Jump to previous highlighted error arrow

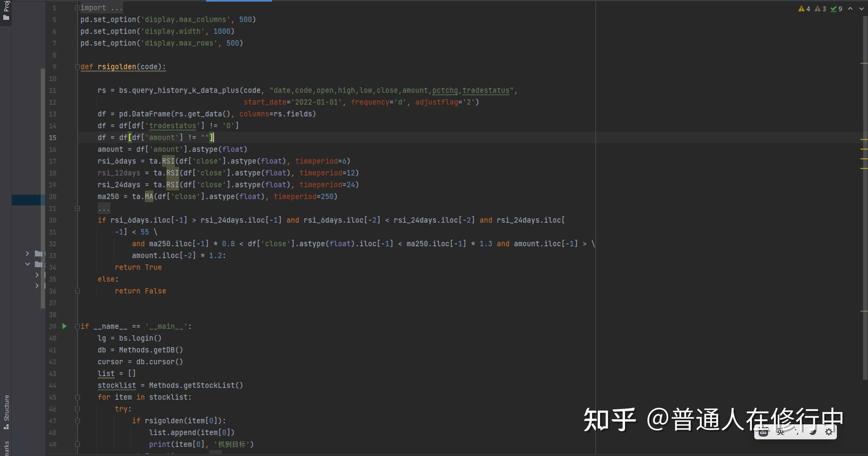[x=850, y=9]
